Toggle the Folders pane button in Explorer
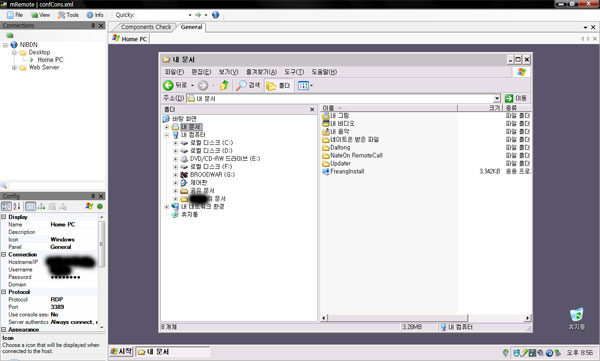Screen dimensions: 600x361 pos(278,85)
